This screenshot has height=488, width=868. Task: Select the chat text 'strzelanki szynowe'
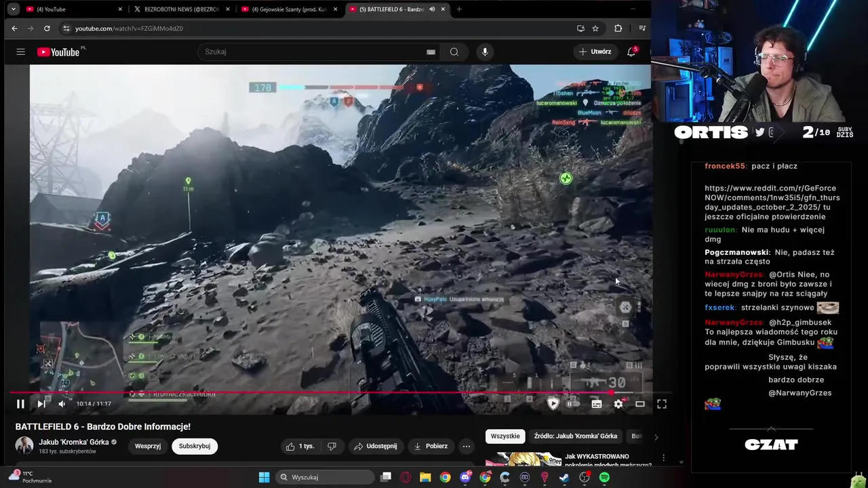(777, 308)
